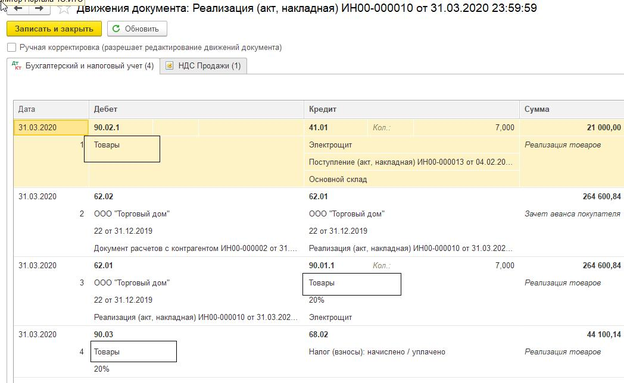Click Реализация товаров description in row 1
Screen dimensions: 624x383
pyautogui.click(x=563, y=145)
